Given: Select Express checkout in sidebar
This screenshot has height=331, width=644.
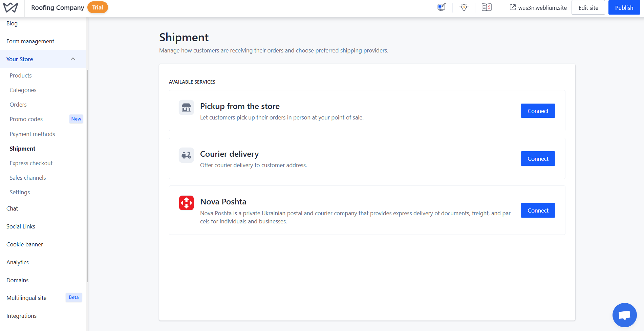Looking at the screenshot, I should [31, 163].
